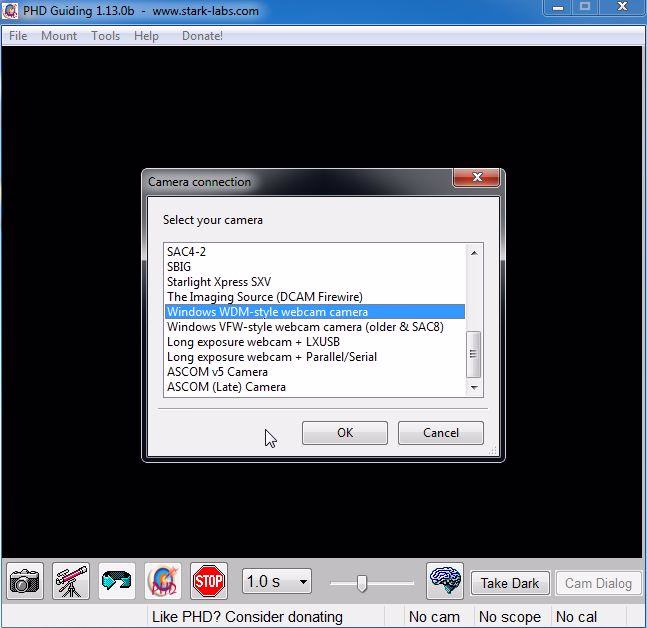Open the Tools menu
Screen dimensions: 647x628
[105, 36]
